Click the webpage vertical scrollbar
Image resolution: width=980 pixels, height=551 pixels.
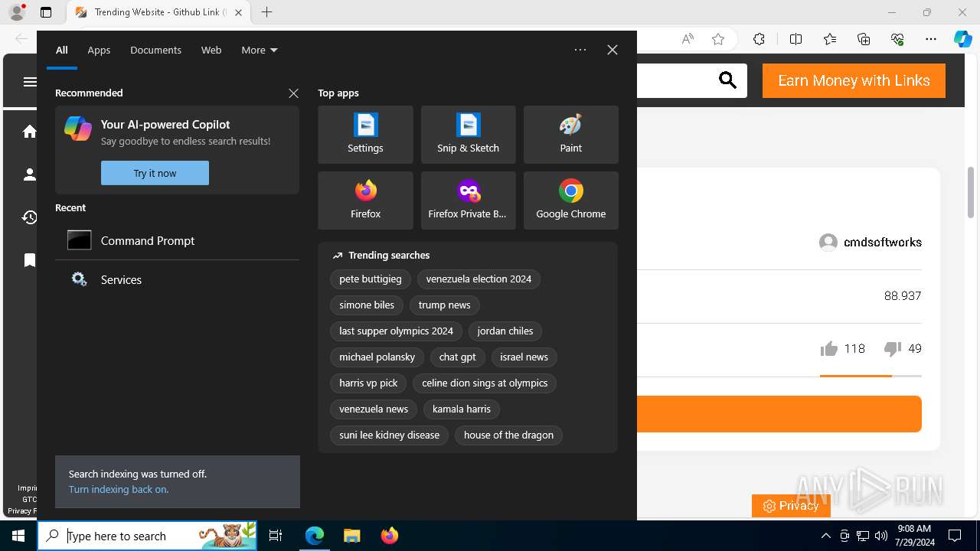pos(971,191)
